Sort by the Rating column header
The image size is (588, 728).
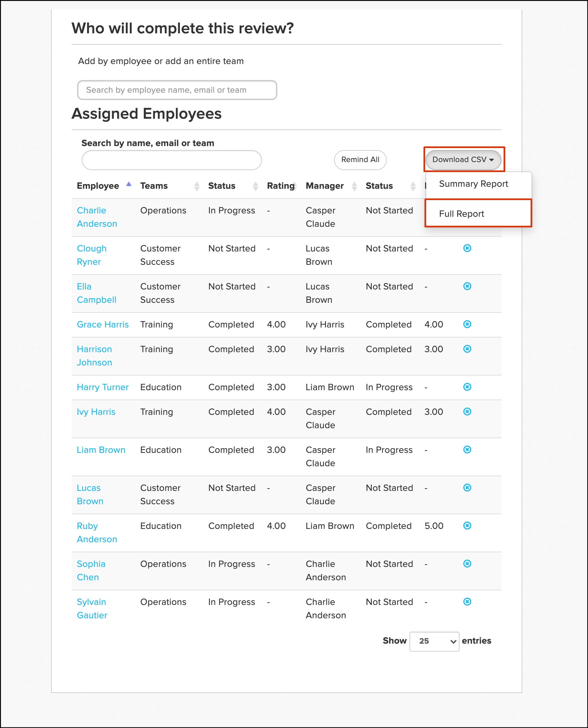pos(280,186)
